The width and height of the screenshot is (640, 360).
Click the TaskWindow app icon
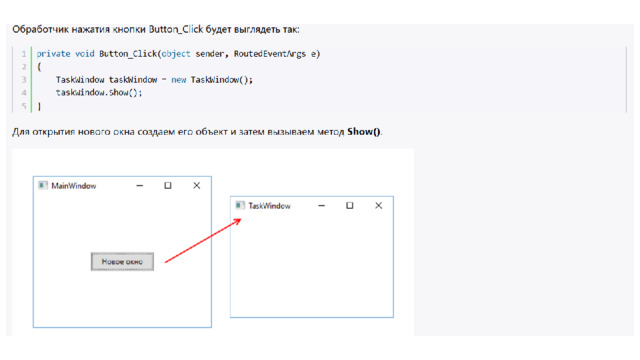[240, 205]
